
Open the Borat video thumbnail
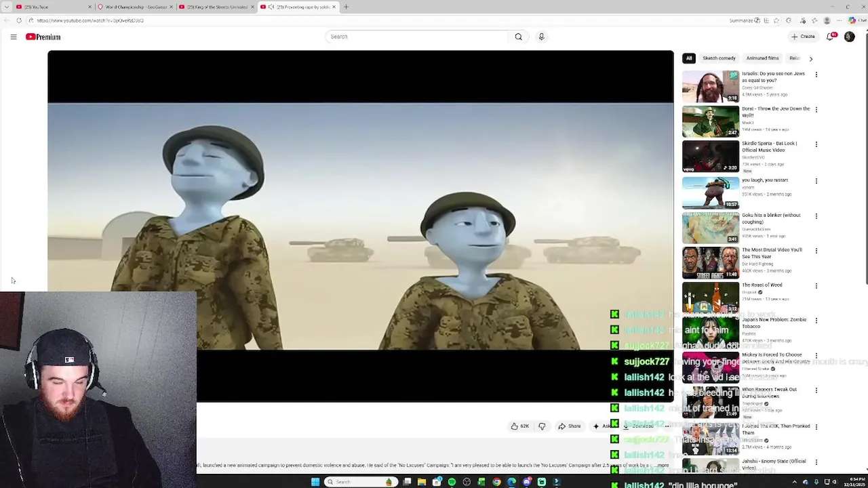pos(711,121)
